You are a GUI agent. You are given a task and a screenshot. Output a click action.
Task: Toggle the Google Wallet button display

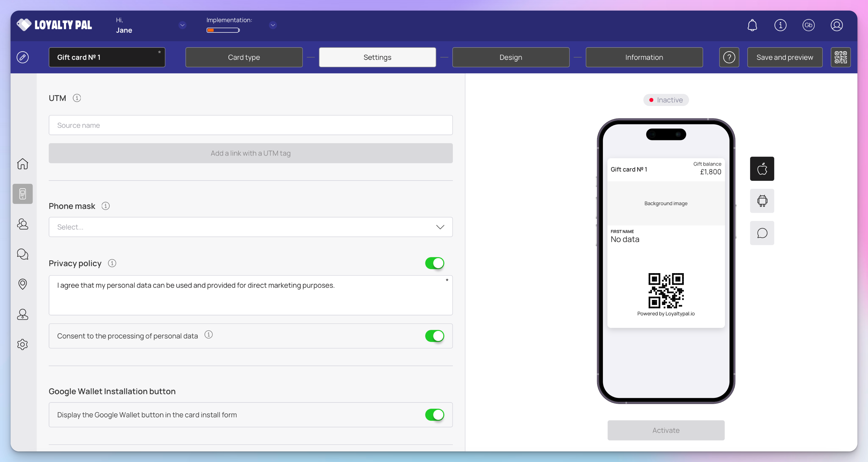(434, 415)
